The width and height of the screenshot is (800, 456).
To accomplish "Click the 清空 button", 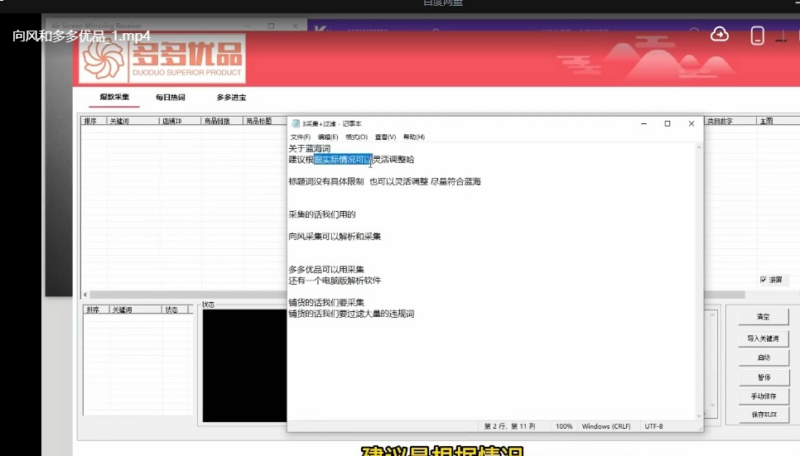I will (763, 317).
